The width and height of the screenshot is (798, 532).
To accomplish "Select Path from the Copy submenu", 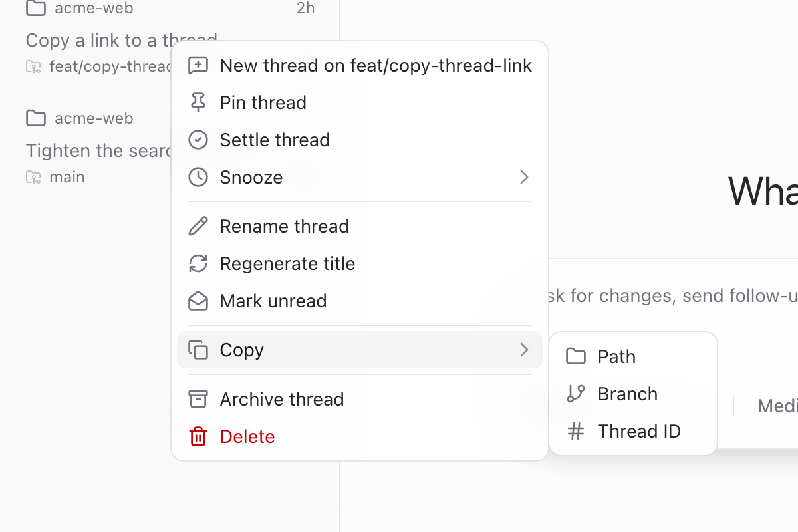I will tap(633, 356).
